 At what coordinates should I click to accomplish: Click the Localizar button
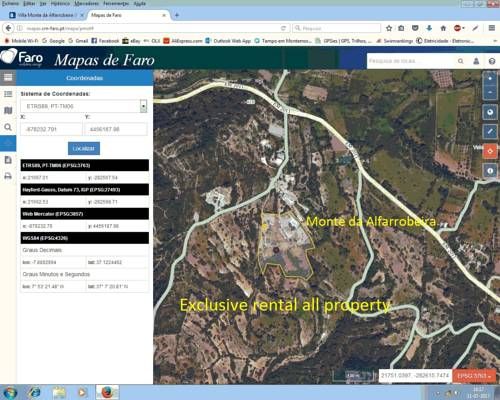click(x=84, y=148)
